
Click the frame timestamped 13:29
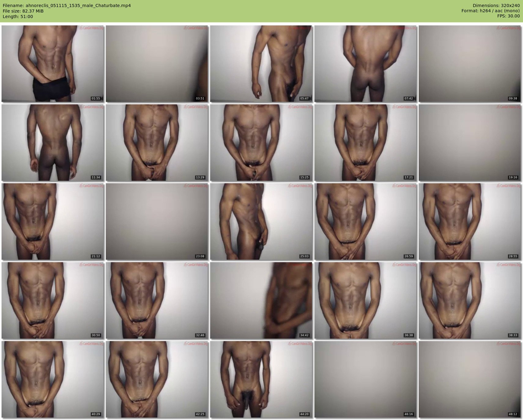coord(157,143)
